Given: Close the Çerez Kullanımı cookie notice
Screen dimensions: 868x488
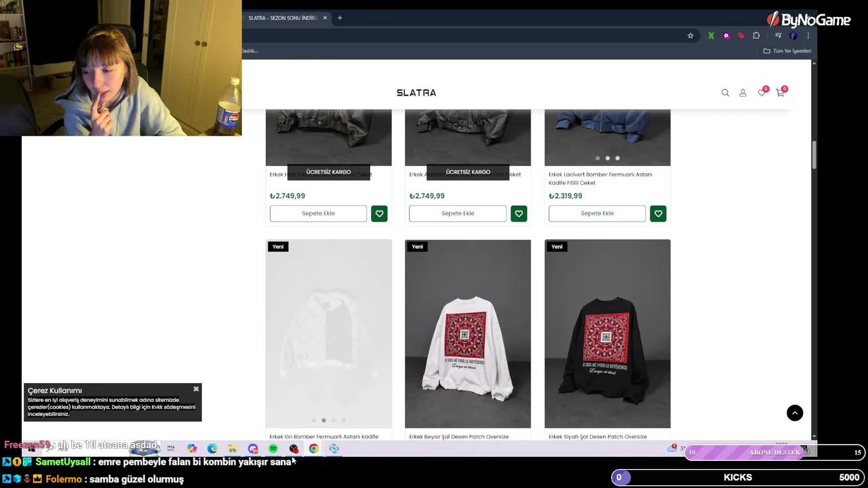Looking at the screenshot, I should point(196,389).
